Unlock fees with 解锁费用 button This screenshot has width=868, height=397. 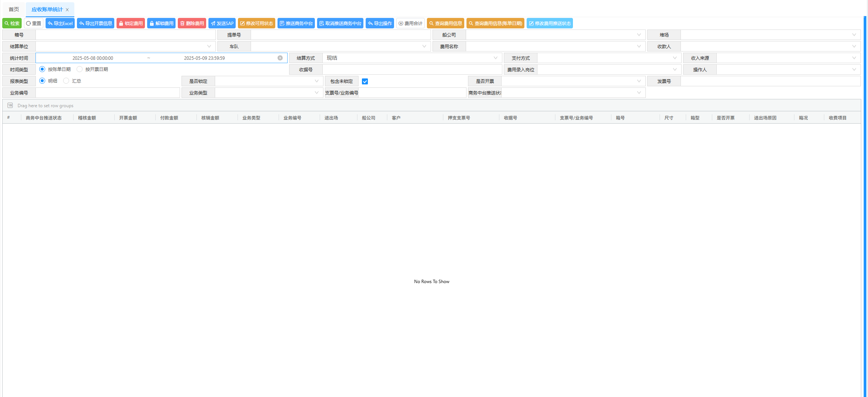[x=161, y=23]
